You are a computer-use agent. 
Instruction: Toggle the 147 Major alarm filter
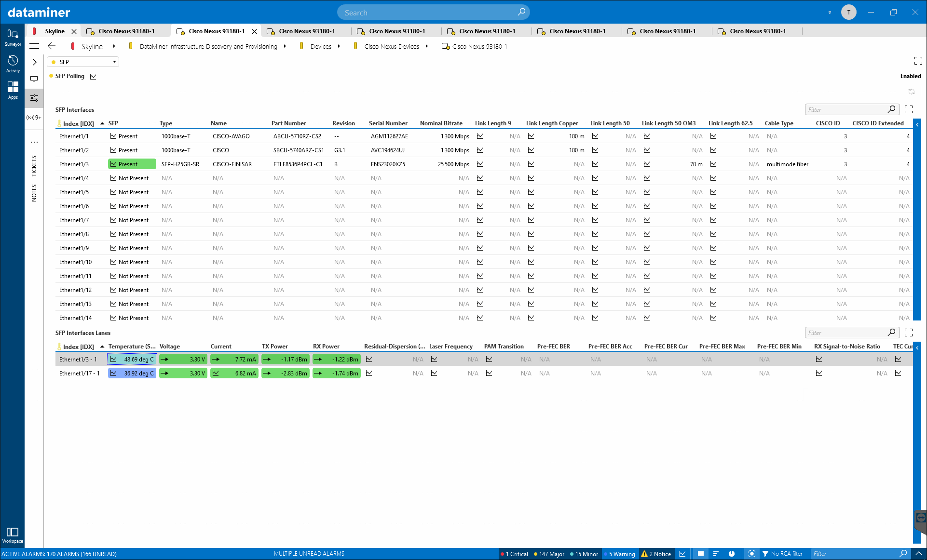pyautogui.click(x=549, y=554)
